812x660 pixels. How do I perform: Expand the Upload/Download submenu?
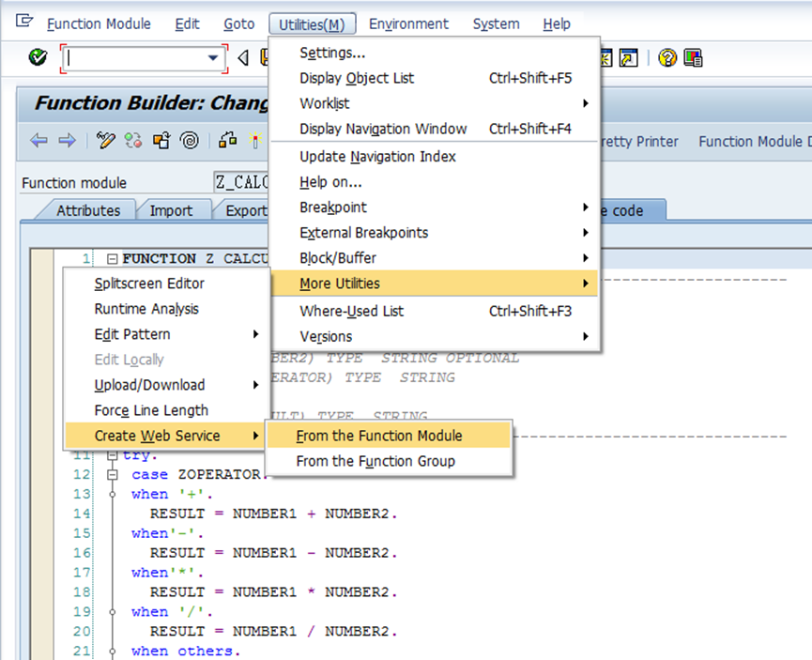pos(166,385)
